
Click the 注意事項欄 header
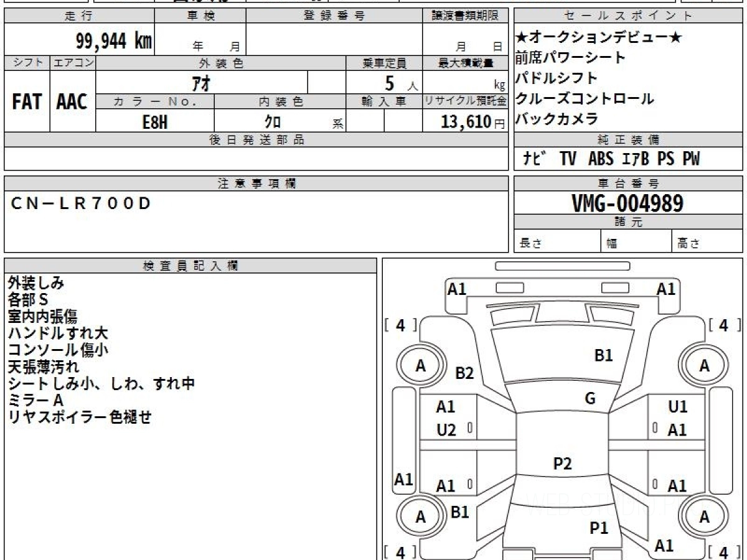coord(256,184)
